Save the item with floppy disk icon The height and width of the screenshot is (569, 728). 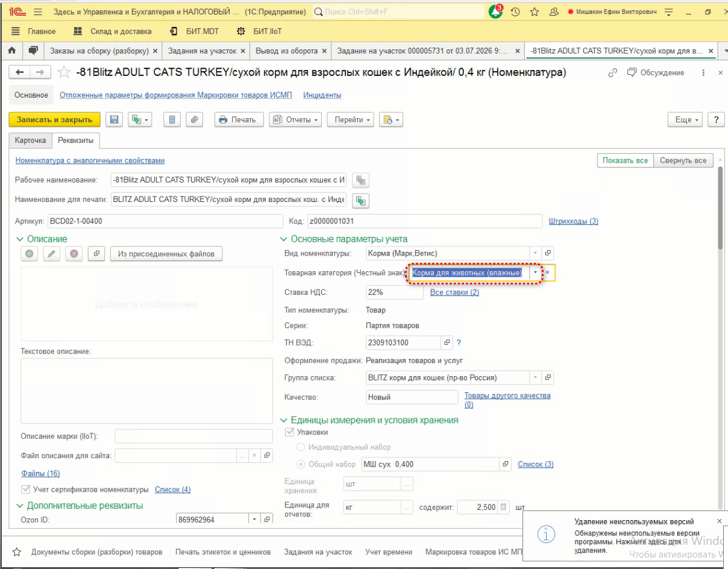point(115,119)
